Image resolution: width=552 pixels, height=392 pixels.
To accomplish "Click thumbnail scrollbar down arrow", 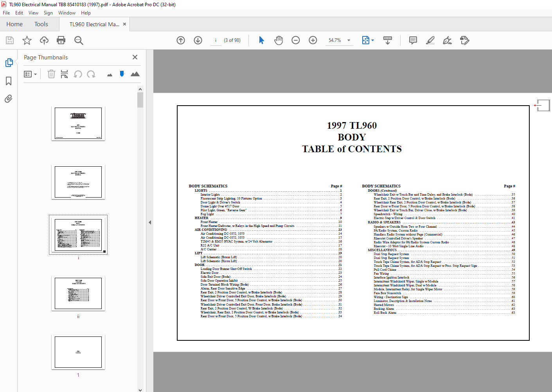I will coord(140,390).
